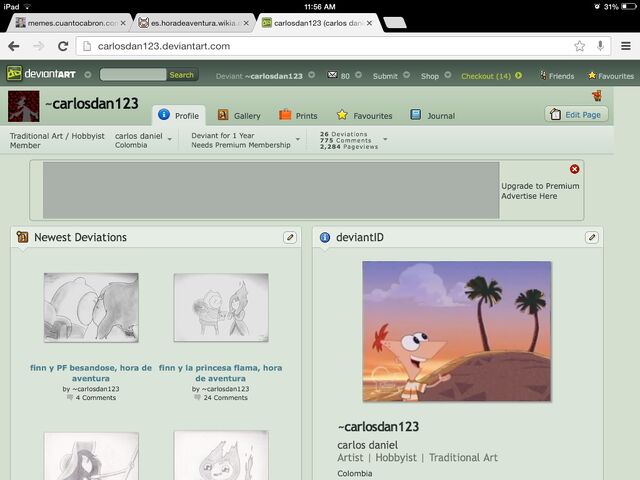Click the deviantID Phineas image

[x=457, y=331]
